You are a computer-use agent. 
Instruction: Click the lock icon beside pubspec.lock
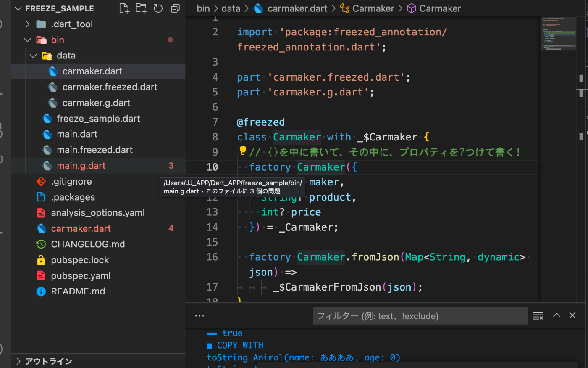tap(41, 260)
